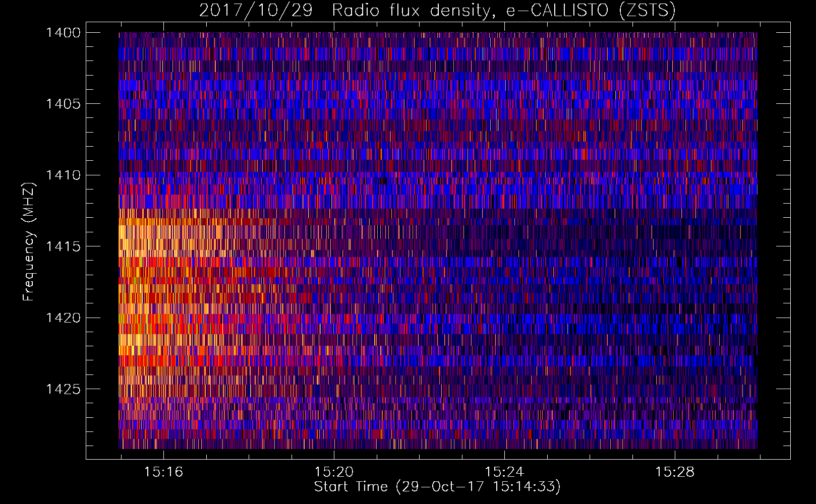
Task: Click the "Frequency (MHZ)" axis label
Action: click(x=29, y=242)
